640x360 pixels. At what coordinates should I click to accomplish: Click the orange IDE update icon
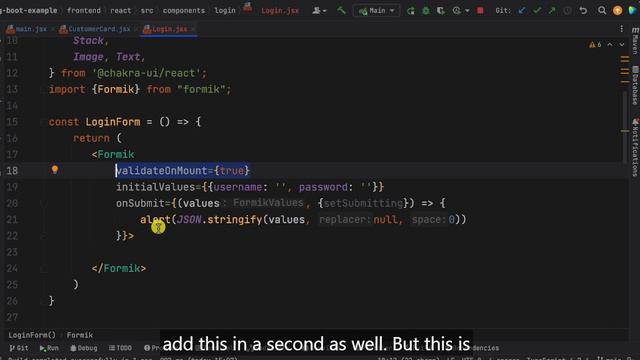(618, 11)
